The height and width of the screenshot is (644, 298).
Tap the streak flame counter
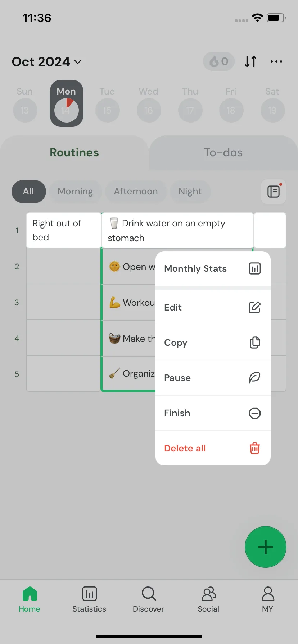pos(219,61)
